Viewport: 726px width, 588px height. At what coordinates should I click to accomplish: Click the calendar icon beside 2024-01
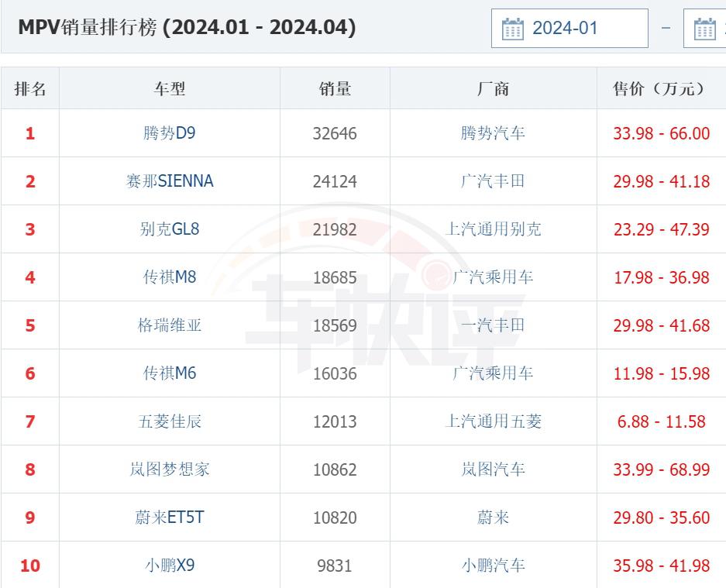[x=513, y=29]
